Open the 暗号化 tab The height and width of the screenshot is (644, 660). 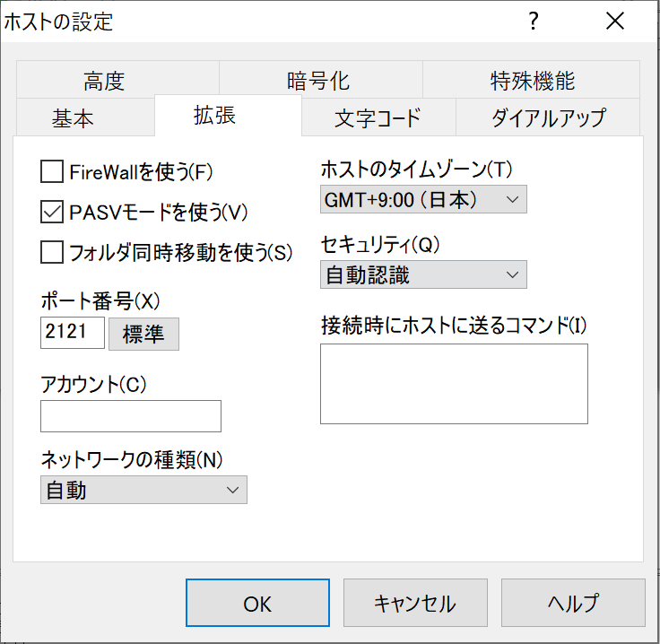(321, 80)
